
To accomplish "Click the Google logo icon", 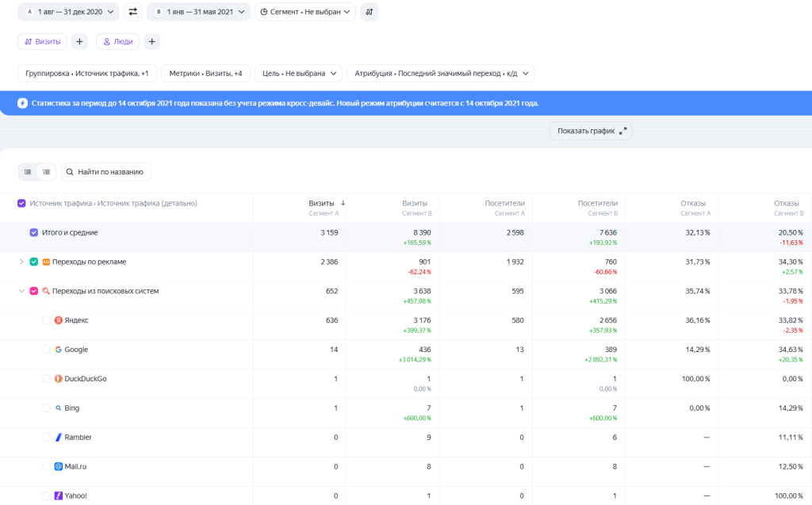I will point(59,350).
